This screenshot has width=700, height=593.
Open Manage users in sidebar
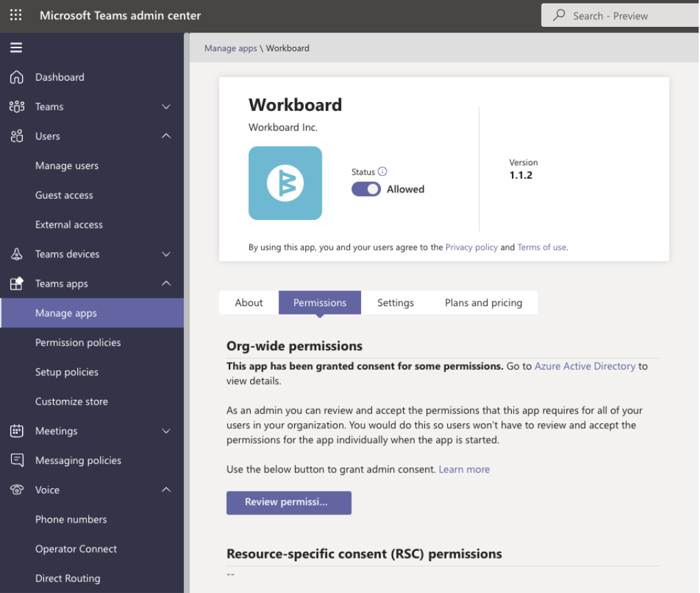tap(67, 165)
